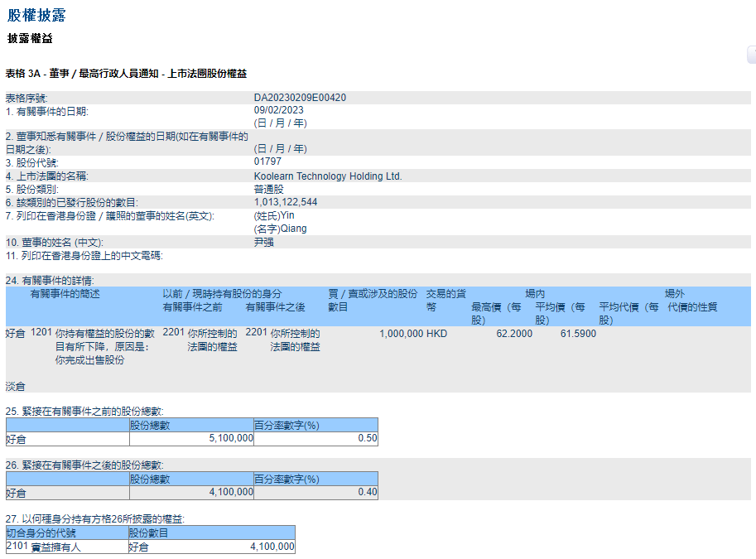Click the 0.40 percentage cell
The width and height of the screenshot is (756, 559).
pyautogui.click(x=367, y=492)
